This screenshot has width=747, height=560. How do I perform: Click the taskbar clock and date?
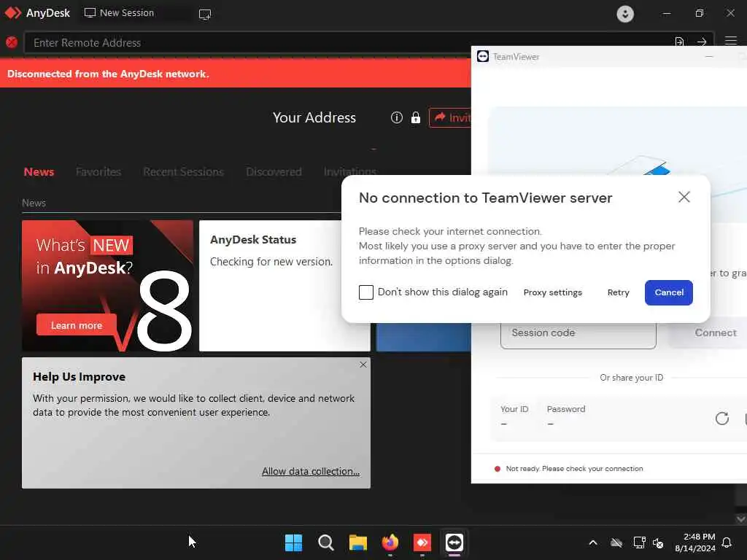[694, 542]
